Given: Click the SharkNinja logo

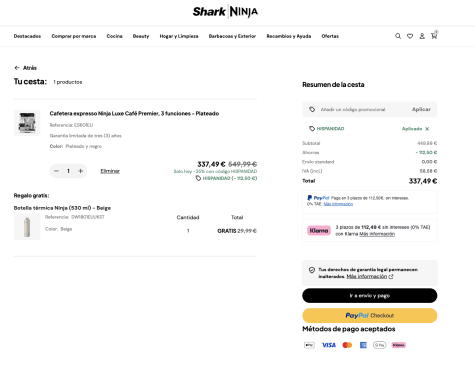Looking at the screenshot, I should pyautogui.click(x=225, y=12).
